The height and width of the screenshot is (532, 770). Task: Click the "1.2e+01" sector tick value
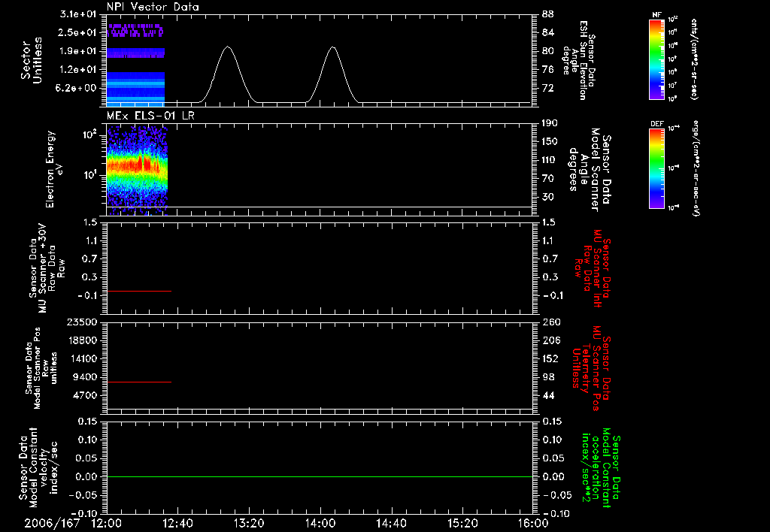pos(77,70)
